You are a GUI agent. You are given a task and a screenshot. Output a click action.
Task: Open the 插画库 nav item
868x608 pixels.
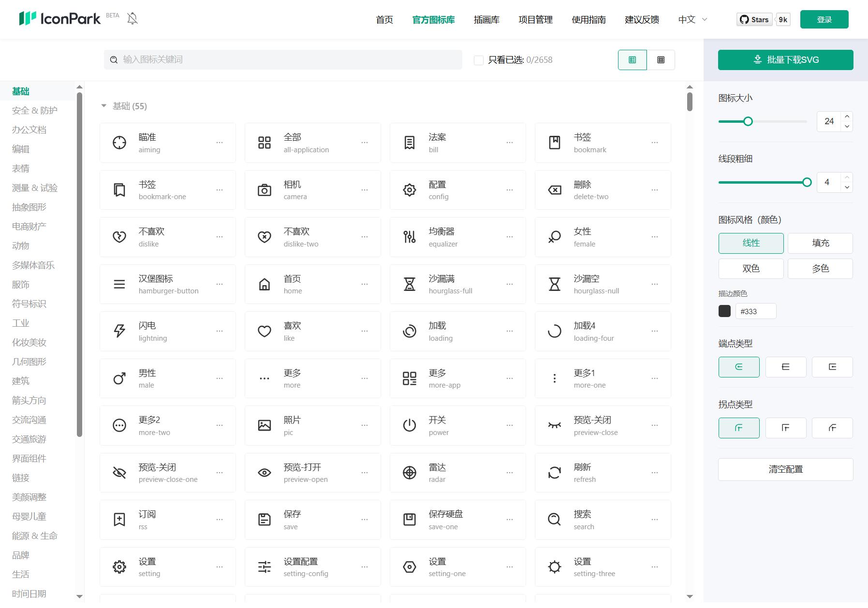(x=486, y=19)
